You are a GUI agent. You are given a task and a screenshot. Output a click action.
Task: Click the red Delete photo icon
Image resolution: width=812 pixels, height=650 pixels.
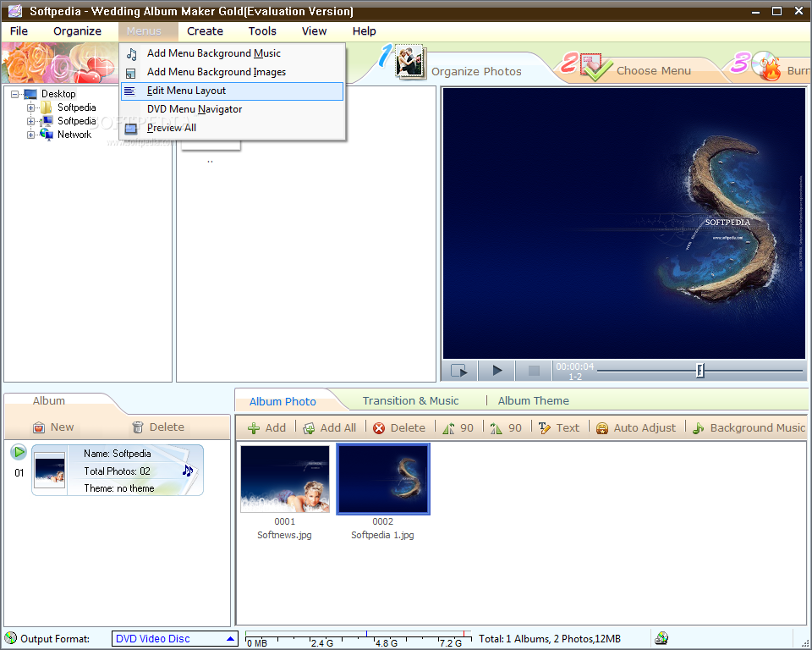[x=379, y=428]
